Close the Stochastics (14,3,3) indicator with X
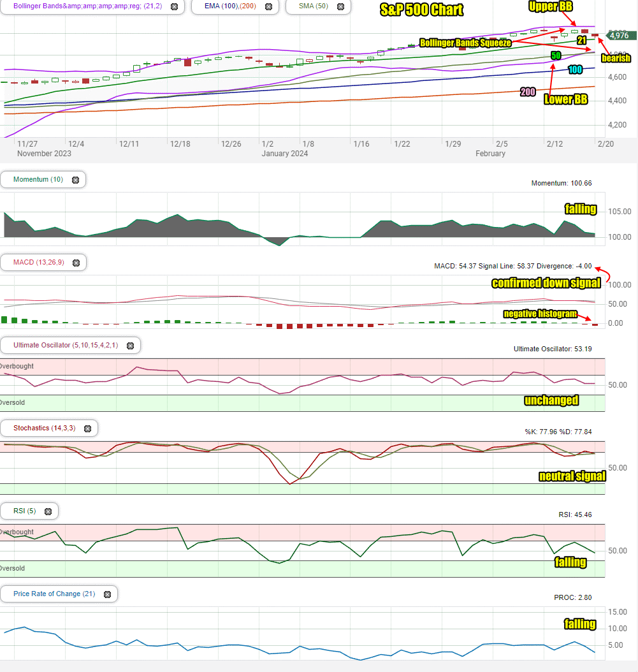 88,428
